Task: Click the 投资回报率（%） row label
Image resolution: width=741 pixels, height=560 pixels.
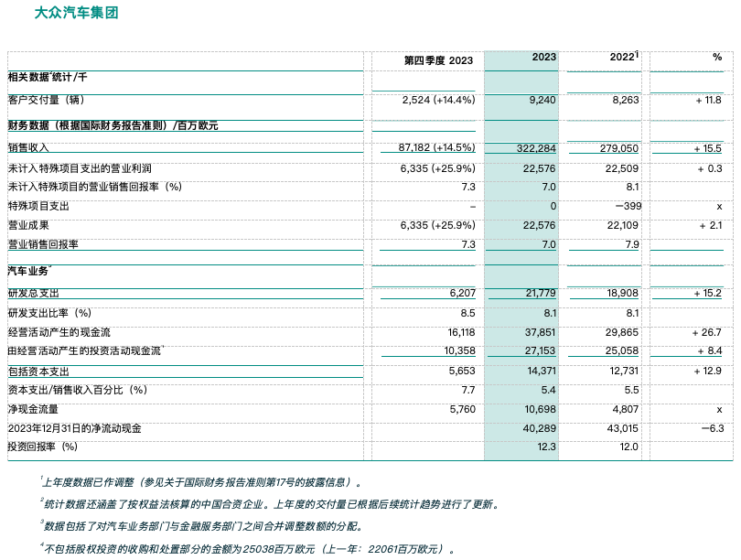Action: [x=42, y=447]
